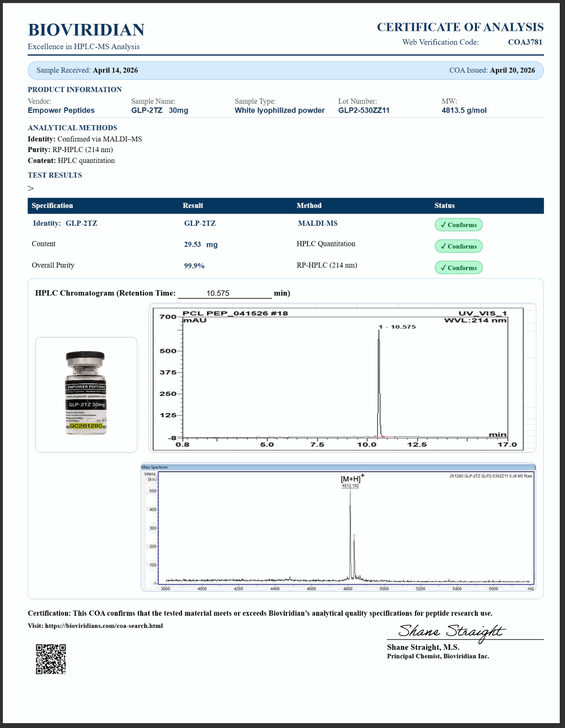Click the BIOVIRIDIAN logo heading
This screenshot has height=728, width=565.
click(86, 30)
